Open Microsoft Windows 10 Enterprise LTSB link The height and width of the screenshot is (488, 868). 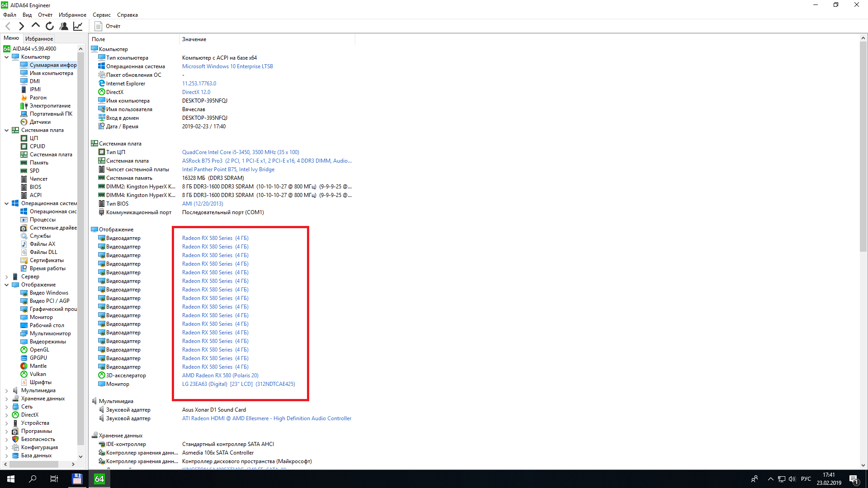point(227,66)
